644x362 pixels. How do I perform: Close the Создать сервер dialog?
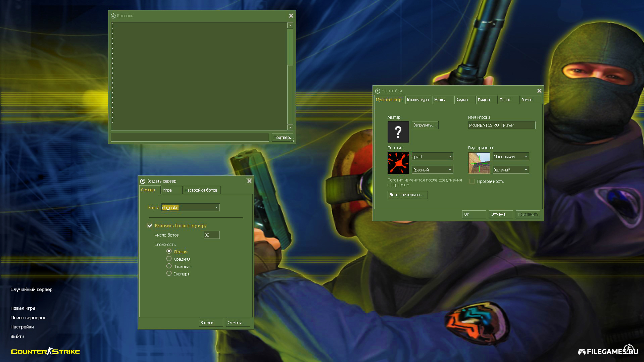point(249,181)
